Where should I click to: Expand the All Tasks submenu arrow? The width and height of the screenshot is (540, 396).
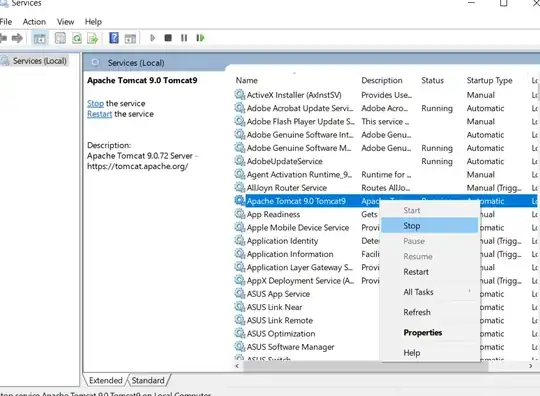click(x=469, y=291)
